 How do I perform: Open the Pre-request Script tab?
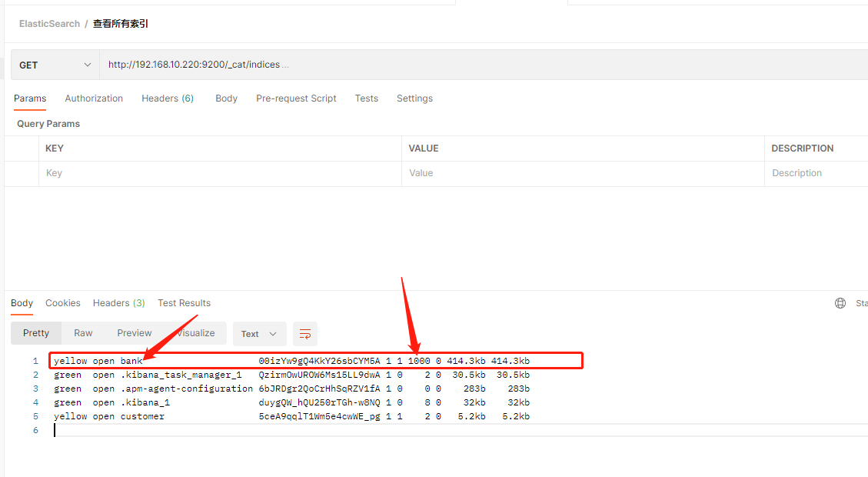[x=296, y=98]
